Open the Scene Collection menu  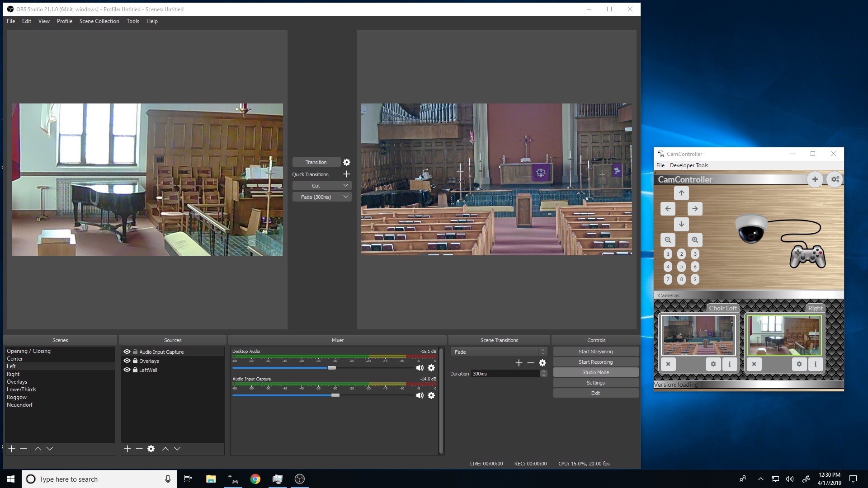(x=99, y=21)
